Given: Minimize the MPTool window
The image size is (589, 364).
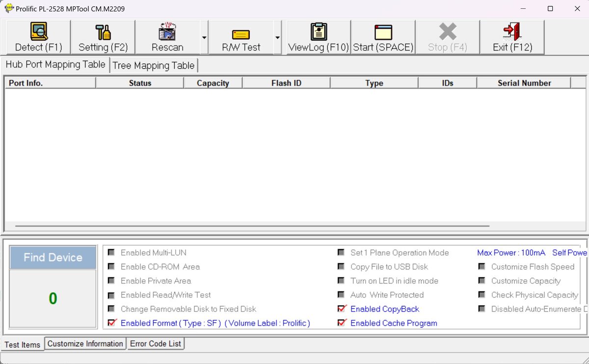Looking at the screenshot, I should [x=523, y=9].
